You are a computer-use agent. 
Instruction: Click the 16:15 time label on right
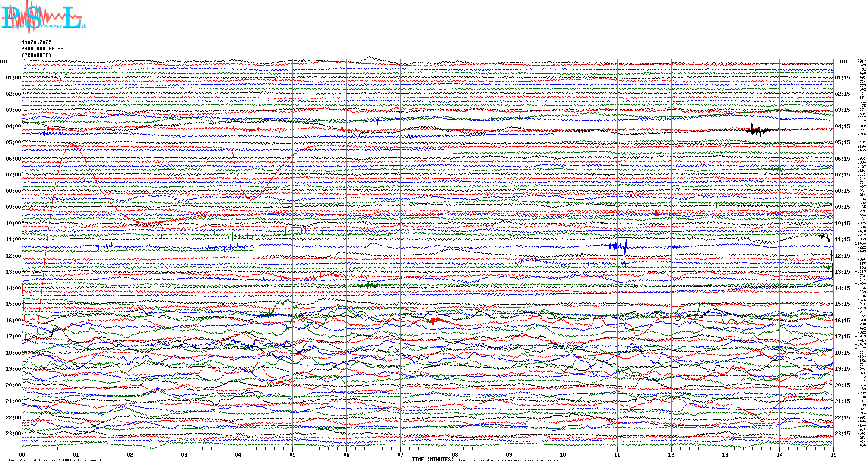tap(842, 321)
